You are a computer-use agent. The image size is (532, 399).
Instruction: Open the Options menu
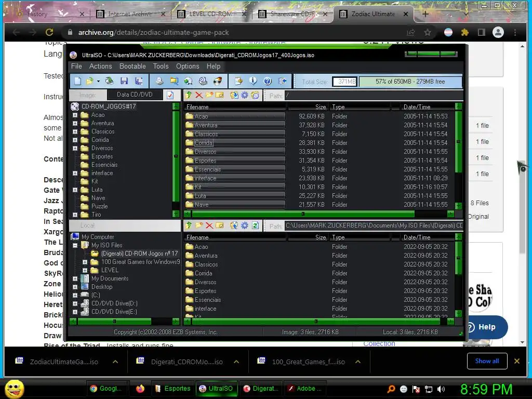pyautogui.click(x=187, y=66)
